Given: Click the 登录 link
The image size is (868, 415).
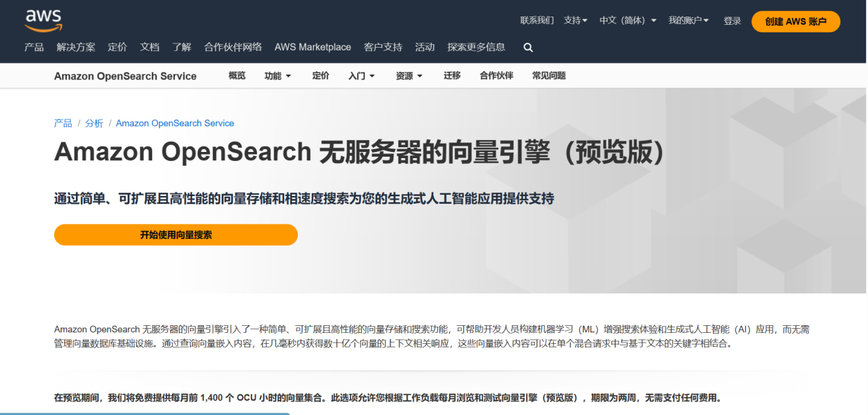Looking at the screenshot, I should click(x=733, y=21).
